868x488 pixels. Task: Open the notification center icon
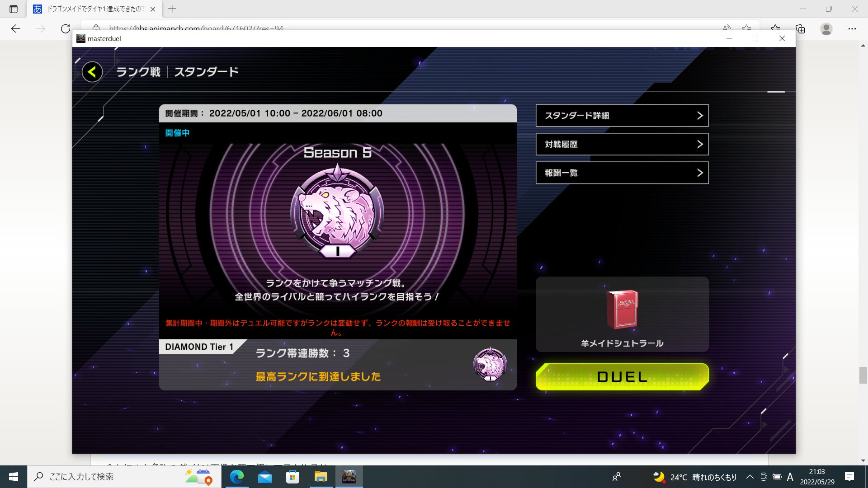click(849, 477)
